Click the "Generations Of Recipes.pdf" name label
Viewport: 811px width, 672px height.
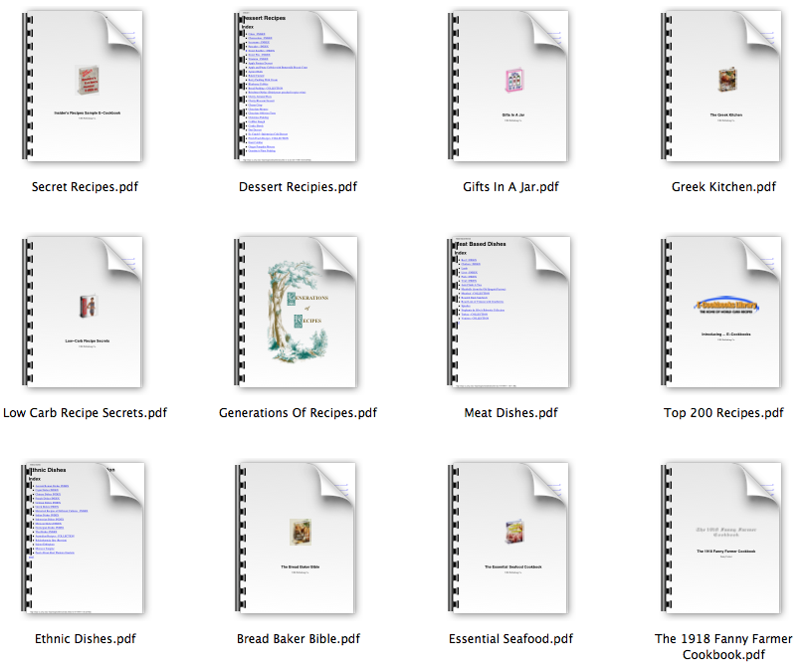(298, 413)
